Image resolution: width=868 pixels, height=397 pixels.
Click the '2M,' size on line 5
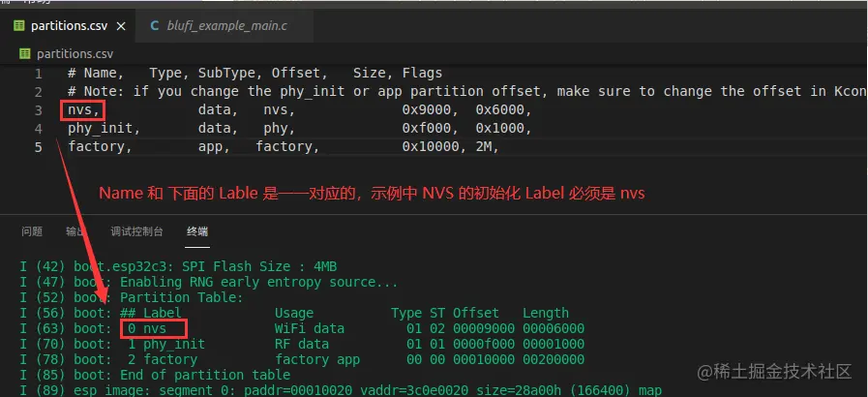[487, 147]
